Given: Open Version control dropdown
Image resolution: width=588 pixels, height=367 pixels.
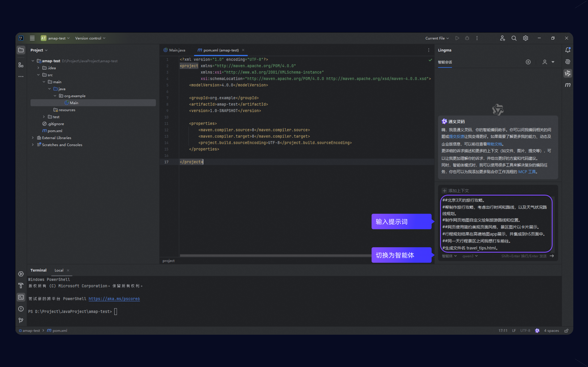Looking at the screenshot, I should tap(90, 38).
